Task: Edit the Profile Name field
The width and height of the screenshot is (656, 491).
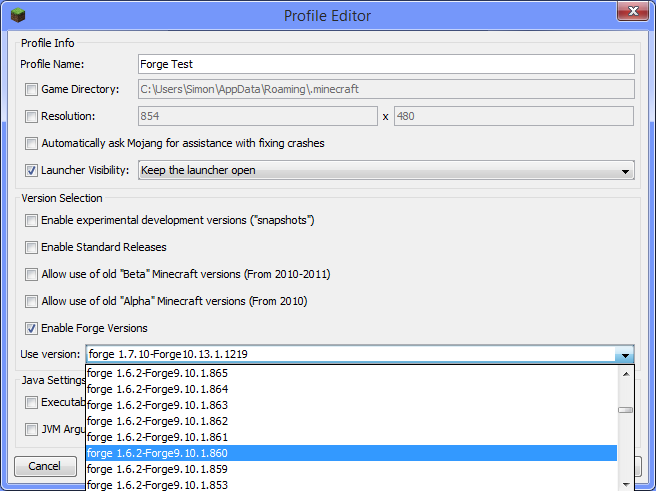Action: point(386,64)
